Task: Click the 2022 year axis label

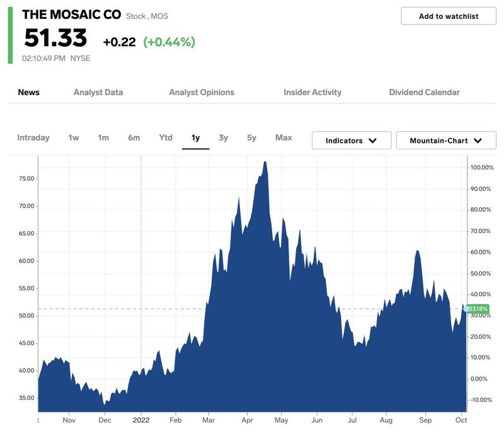Action: click(141, 420)
